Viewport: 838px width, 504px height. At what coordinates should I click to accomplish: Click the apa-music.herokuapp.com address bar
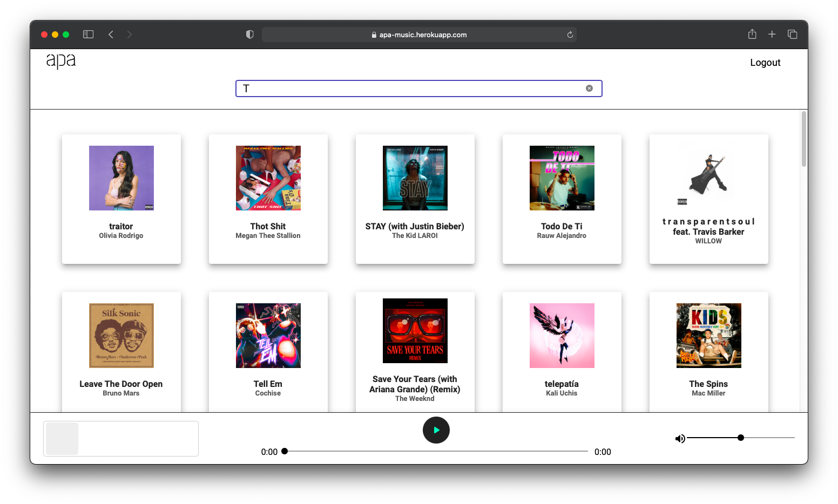tap(419, 35)
